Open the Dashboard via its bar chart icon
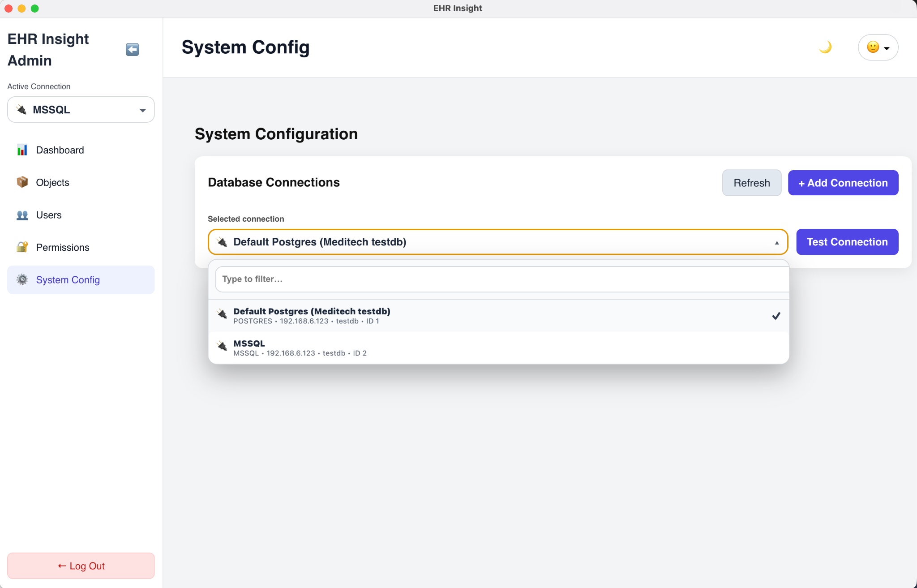Screen dimensions: 917x588 coord(22,150)
